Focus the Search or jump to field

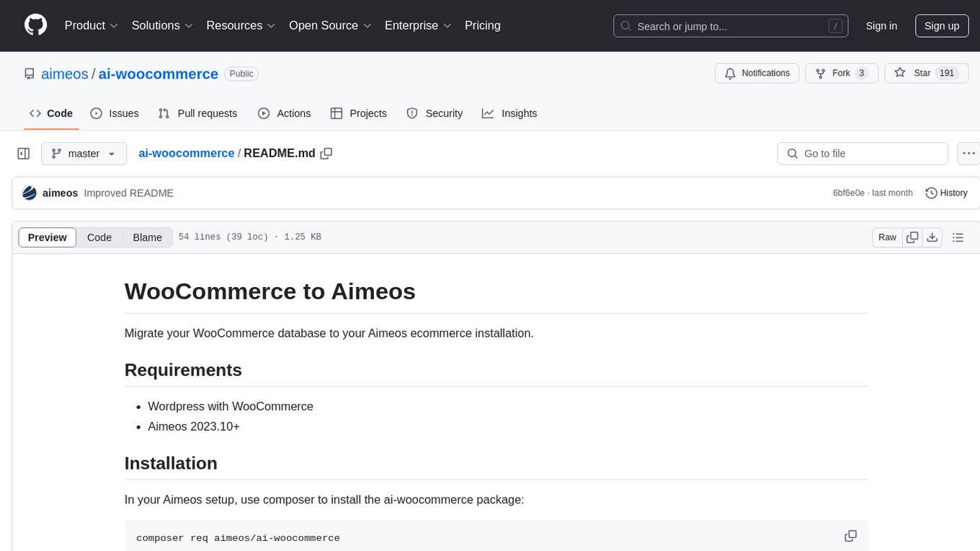coord(731,26)
